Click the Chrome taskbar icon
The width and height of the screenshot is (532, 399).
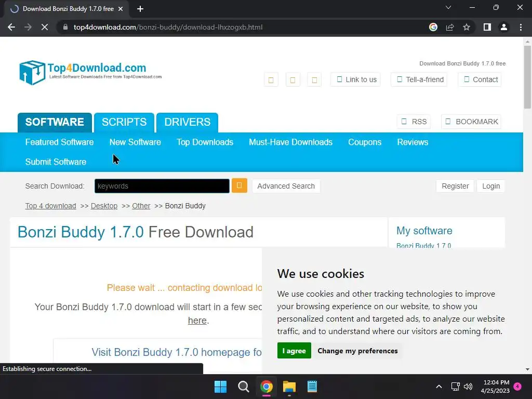tap(267, 387)
